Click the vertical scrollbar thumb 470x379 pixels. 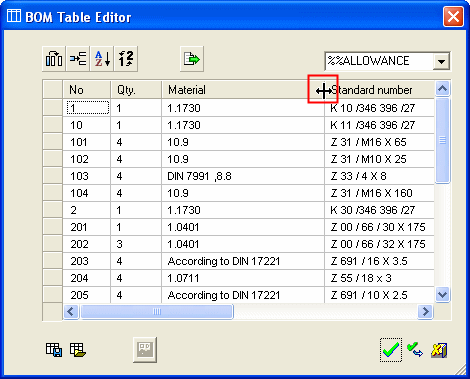click(442, 140)
